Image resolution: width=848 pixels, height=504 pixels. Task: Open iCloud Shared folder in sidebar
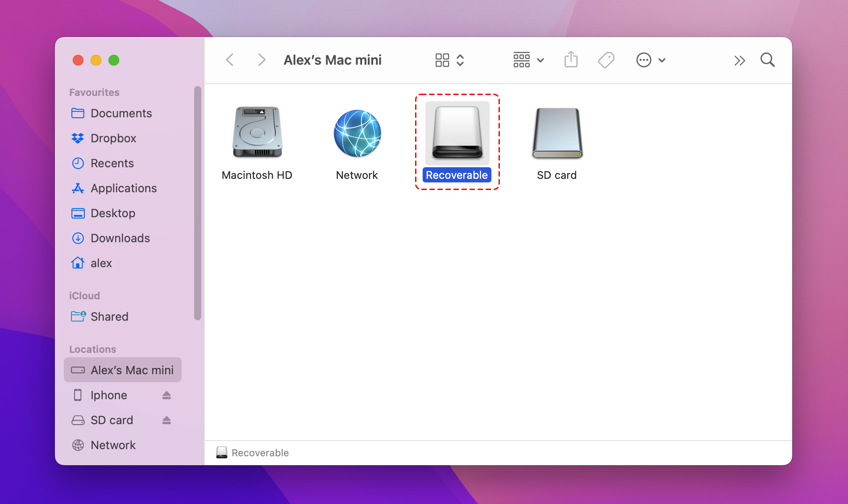point(123,317)
